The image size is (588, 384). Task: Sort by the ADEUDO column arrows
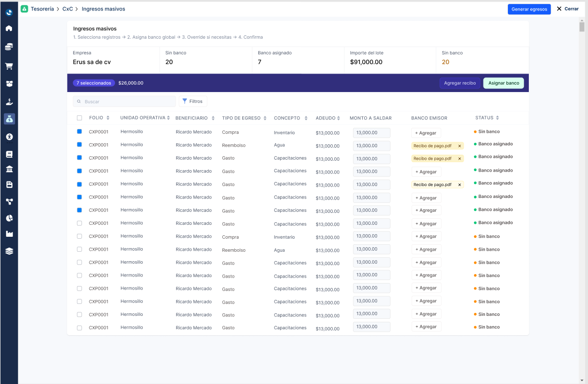coord(339,118)
